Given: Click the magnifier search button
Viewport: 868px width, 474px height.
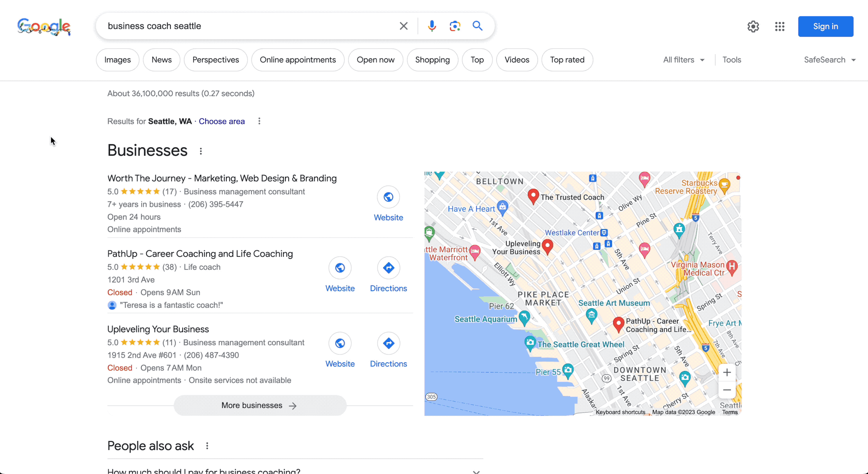Looking at the screenshot, I should (x=477, y=26).
